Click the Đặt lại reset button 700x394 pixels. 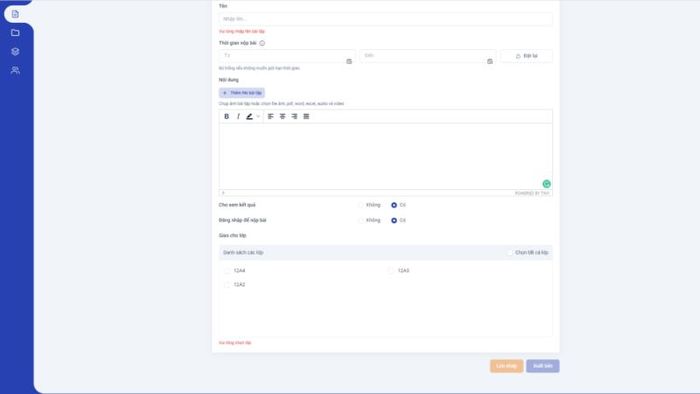[526, 56]
